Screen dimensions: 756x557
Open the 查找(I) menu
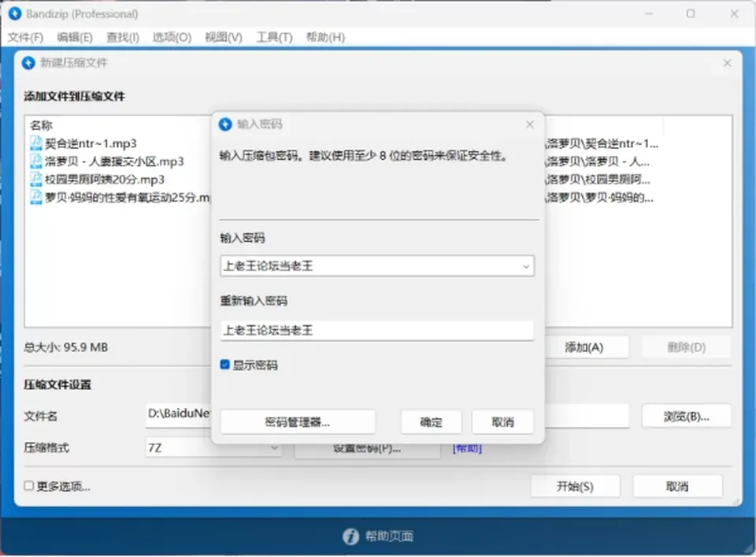point(123,37)
